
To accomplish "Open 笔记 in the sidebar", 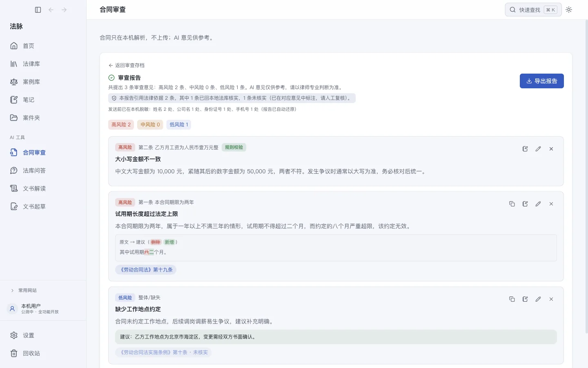I will [43, 100].
